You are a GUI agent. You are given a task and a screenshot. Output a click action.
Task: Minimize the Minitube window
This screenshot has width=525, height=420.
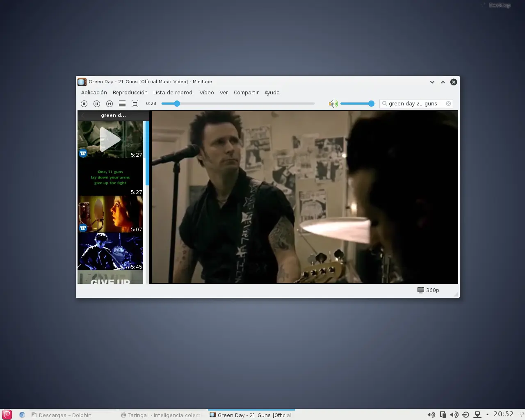tap(432, 82)
